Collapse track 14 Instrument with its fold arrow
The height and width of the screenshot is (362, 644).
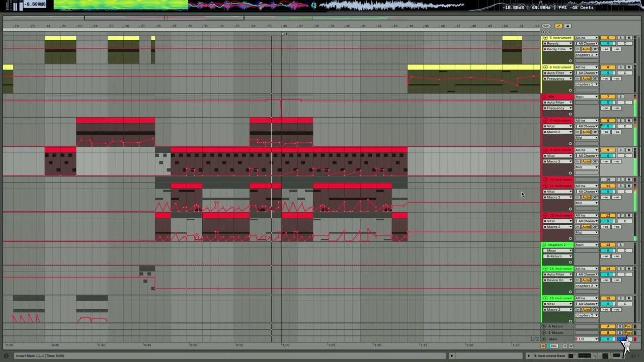point(545,268)
